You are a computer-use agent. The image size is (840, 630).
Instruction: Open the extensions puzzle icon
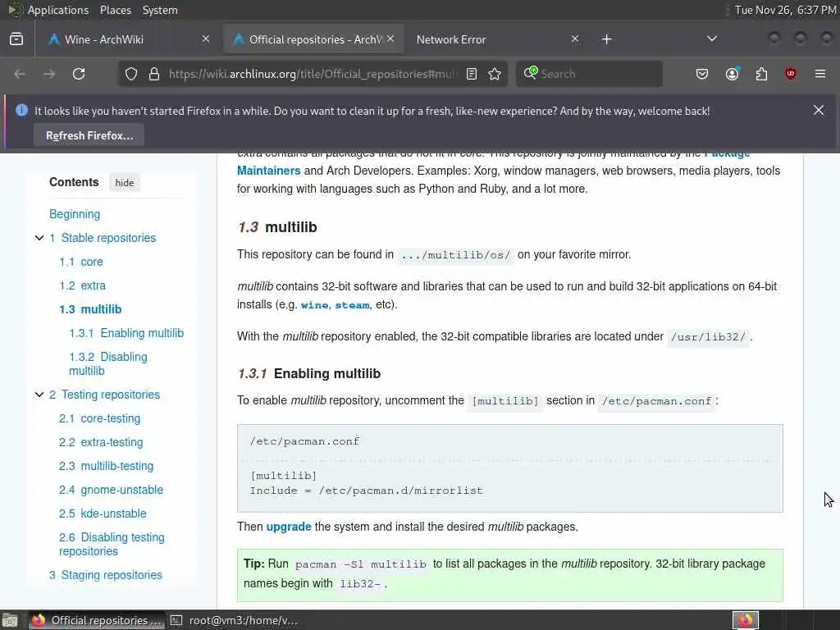tap(761, 74)
